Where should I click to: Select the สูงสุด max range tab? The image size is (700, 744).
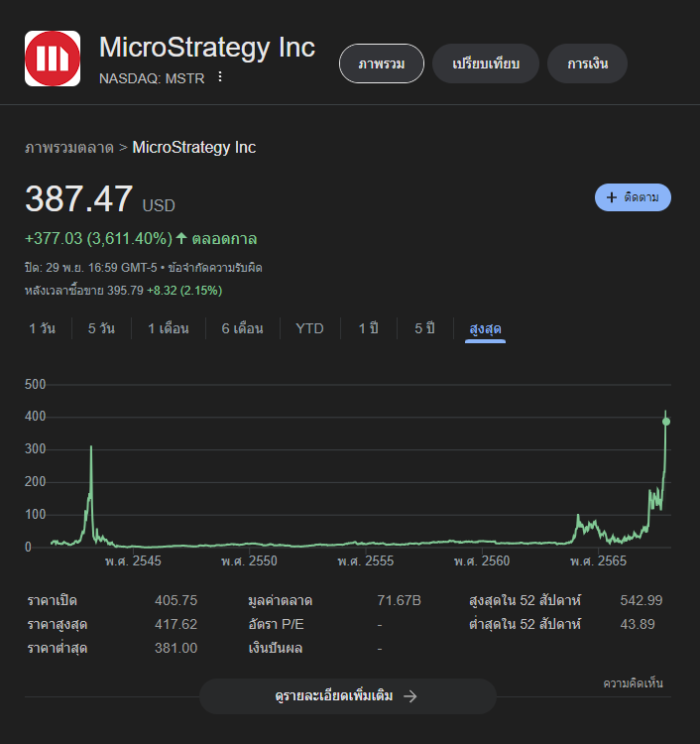485,328
